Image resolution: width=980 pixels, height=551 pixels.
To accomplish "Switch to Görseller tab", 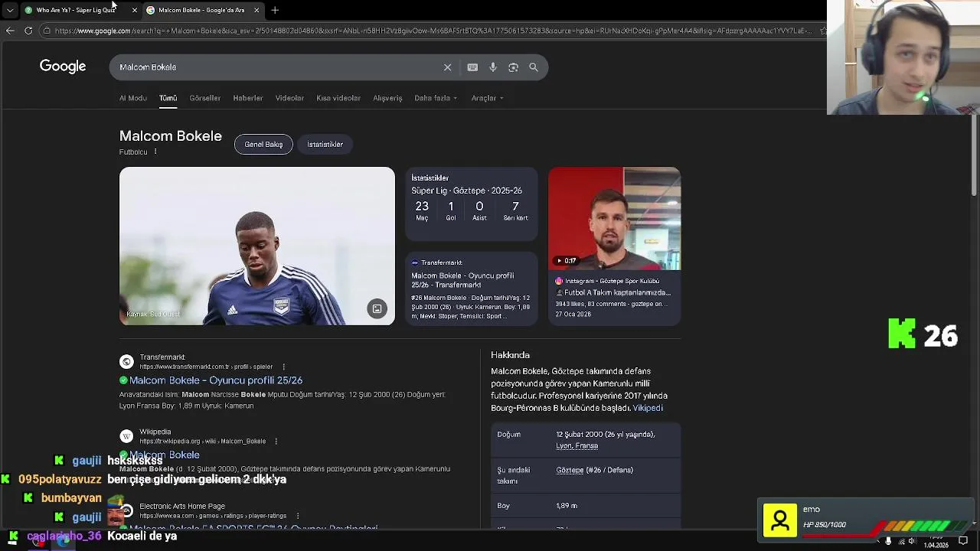I will click(x=204, y=98).
